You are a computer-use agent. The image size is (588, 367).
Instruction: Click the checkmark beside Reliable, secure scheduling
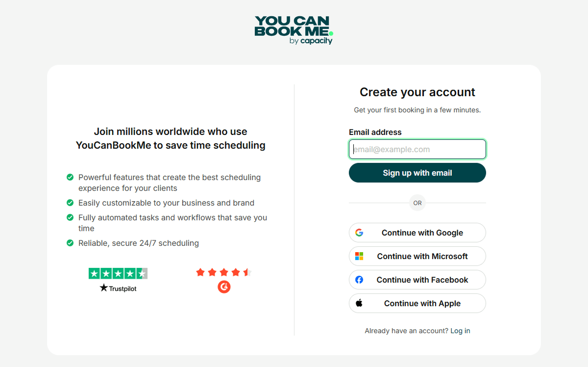point(70,243)
